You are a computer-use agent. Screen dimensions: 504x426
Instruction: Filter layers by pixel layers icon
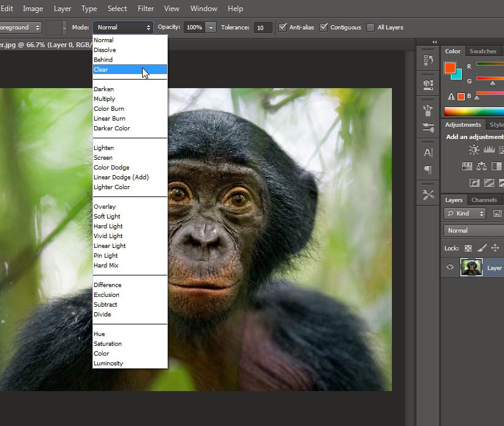point(497,214)
